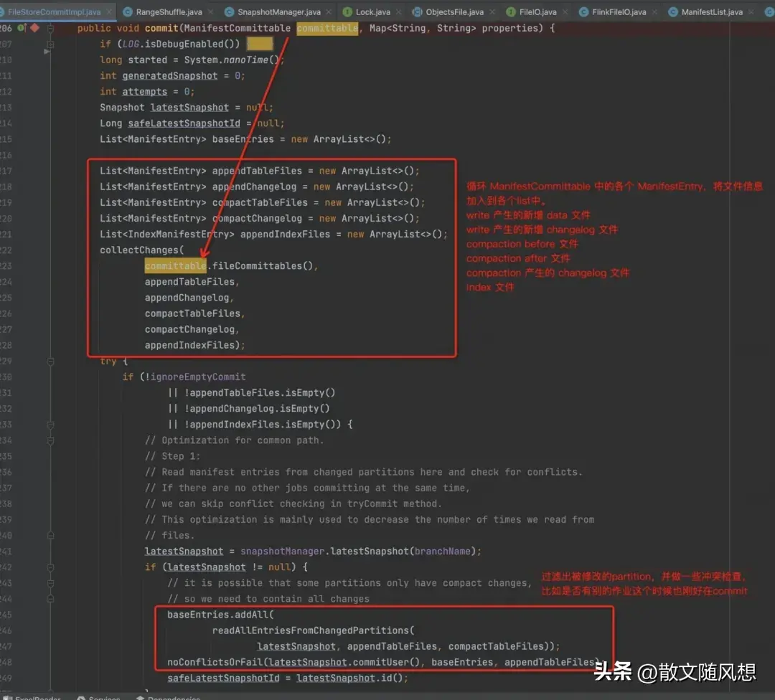Click the 'noConflictsOrFail(' method call
Viewport: 775px width, 700px height.
click(217, 662)
